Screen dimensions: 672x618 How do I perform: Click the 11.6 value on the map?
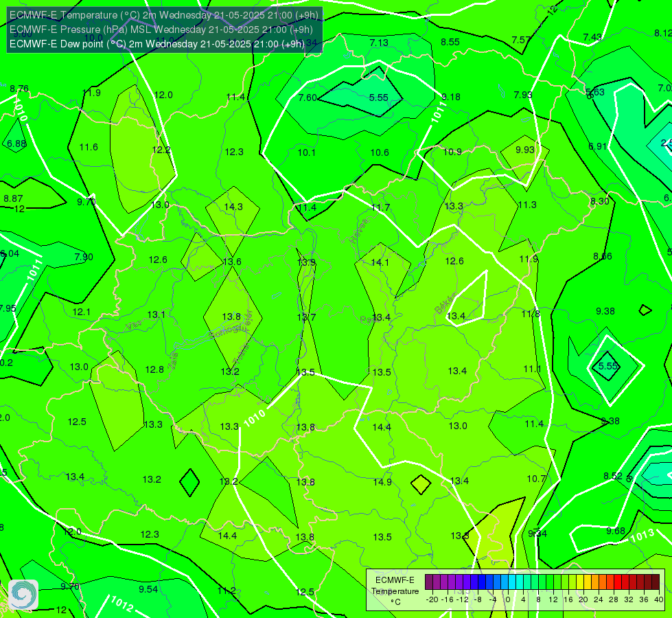click(x=89, y=147)
